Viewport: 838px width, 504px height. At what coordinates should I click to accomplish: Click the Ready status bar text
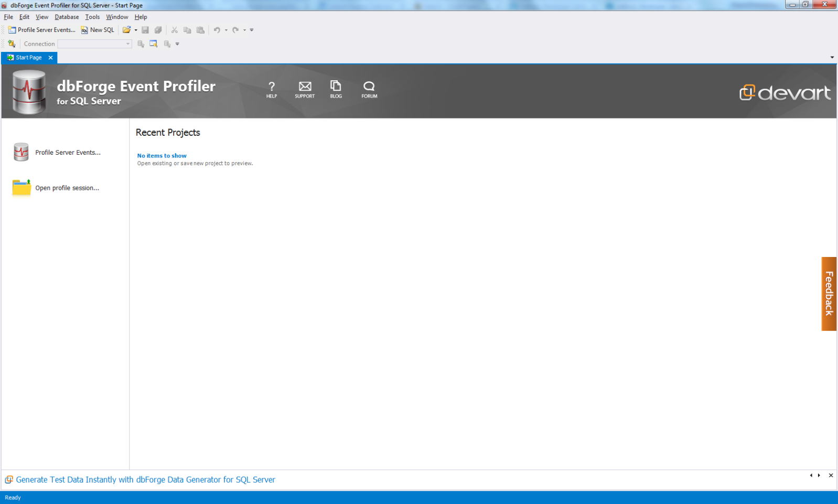[13, 498]
